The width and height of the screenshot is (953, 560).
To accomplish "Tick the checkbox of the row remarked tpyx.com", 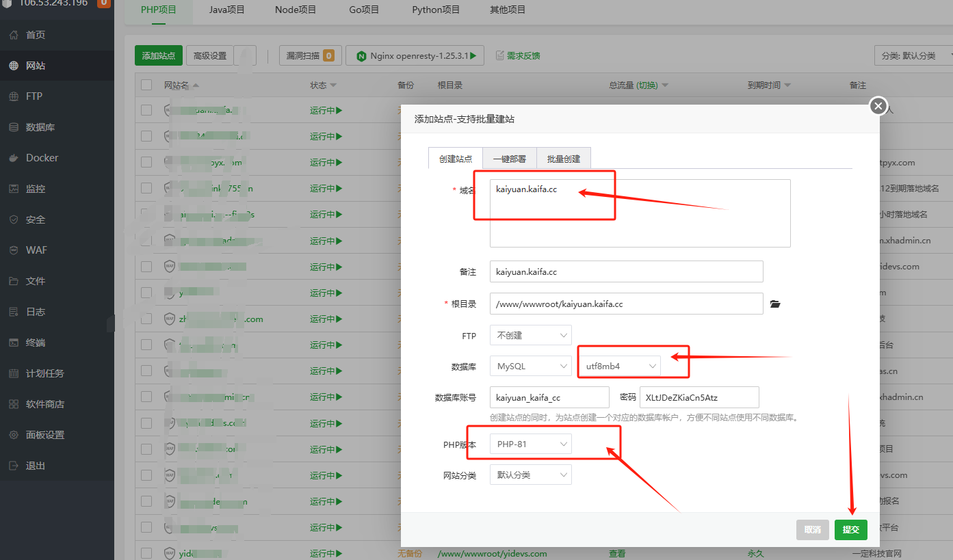I will pyautogui.click(x=146, y=162).
